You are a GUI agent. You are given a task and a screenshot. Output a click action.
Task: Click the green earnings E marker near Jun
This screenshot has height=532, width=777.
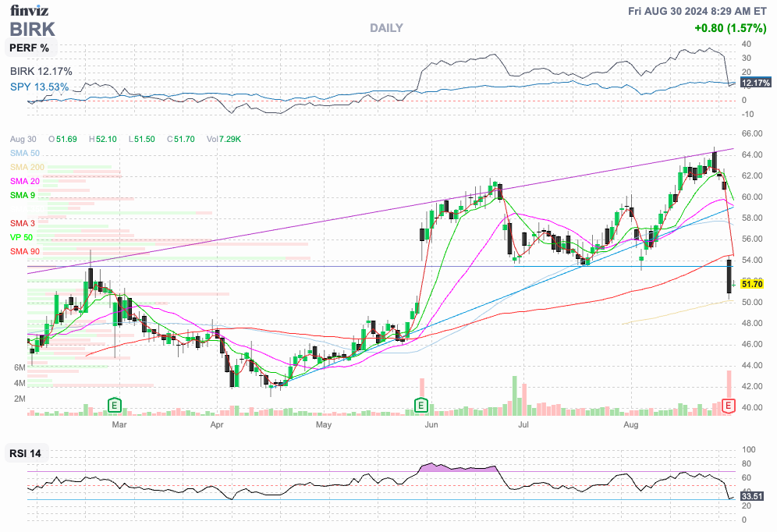pyautogui.click(x=420, y=406)
